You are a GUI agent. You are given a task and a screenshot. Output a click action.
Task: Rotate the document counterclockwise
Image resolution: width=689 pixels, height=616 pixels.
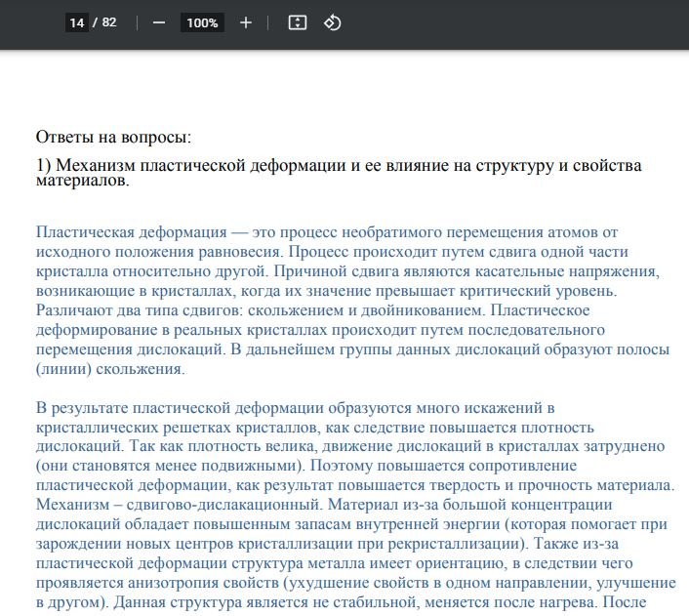point(332,22)
